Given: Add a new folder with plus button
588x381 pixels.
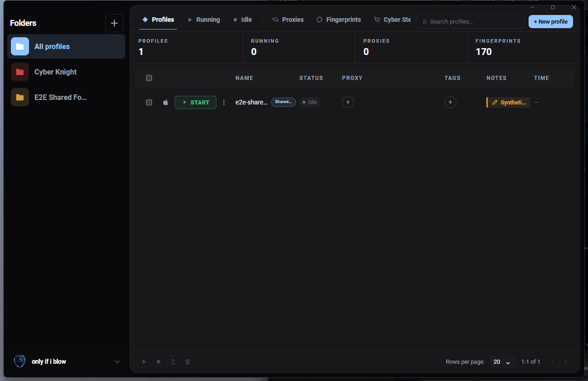Looking at the screenshot, I should 114,23.
